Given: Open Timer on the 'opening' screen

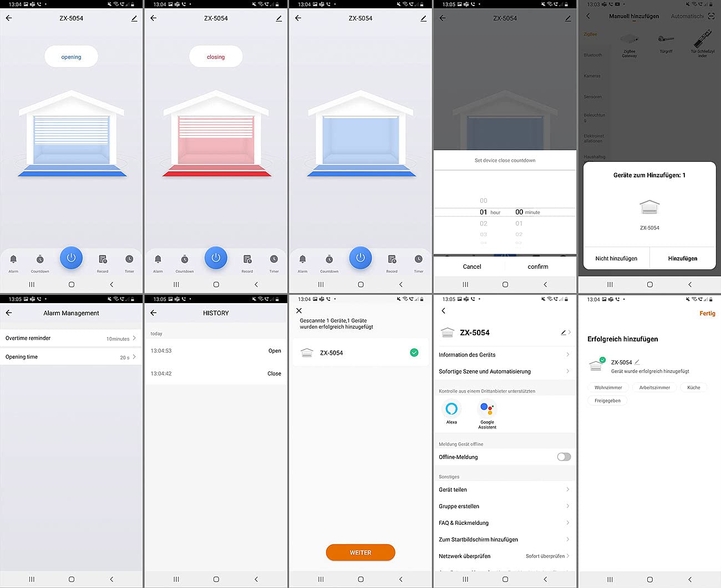Looking at the screenshot, I should 129,259.
